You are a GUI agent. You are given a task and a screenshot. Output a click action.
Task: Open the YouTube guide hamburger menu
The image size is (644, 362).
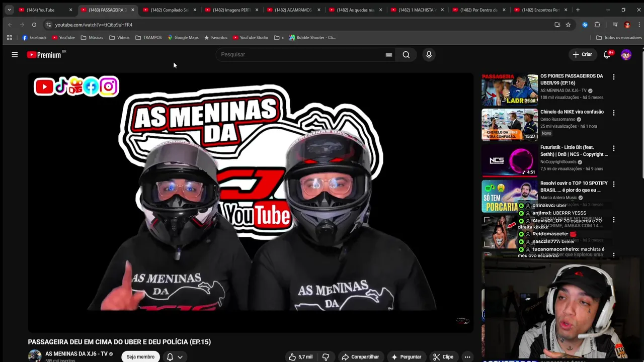point(15,54)
